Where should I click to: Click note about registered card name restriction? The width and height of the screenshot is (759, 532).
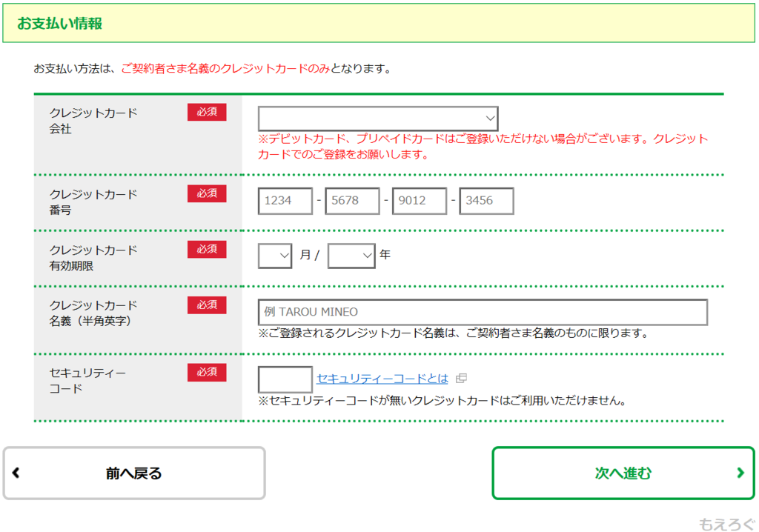(453, 333)
